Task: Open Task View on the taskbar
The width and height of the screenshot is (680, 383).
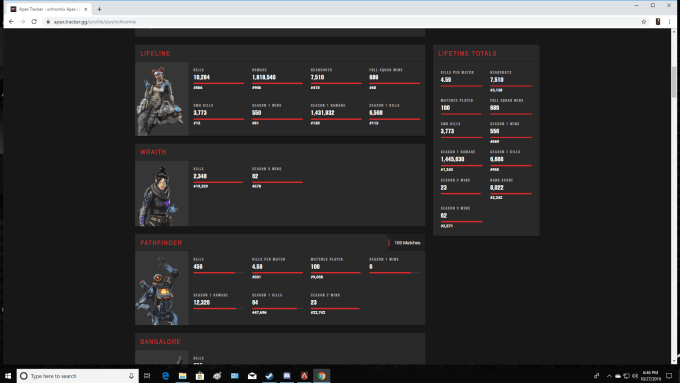Action: (x=147, y=376)
